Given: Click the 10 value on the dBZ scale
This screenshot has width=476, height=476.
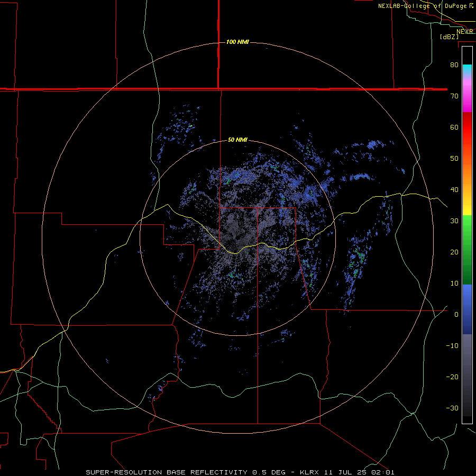Looking at the screenshot, I should click(454, 283).
